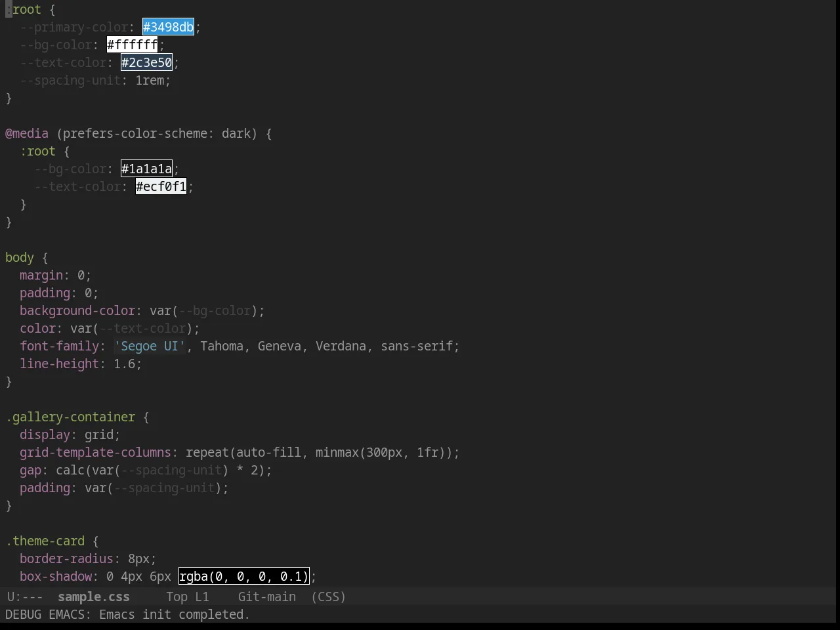Click the top-level :root selector on the first line
The height and width of the screenshot is (630, 840).
[x=23, y=9]
